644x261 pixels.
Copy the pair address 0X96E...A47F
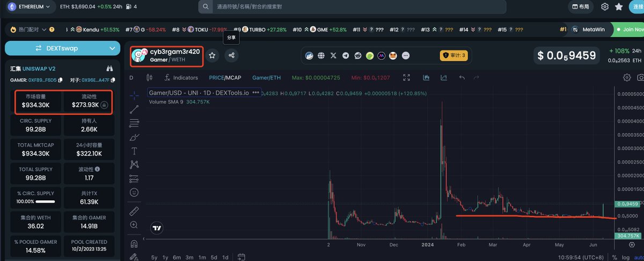pos(112,80)
